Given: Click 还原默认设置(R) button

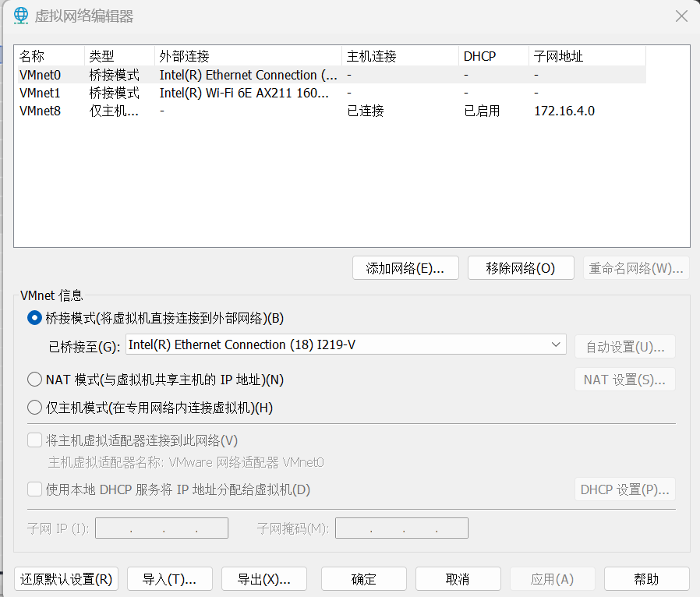Looking at the screenshot, I should pos(66,579).
